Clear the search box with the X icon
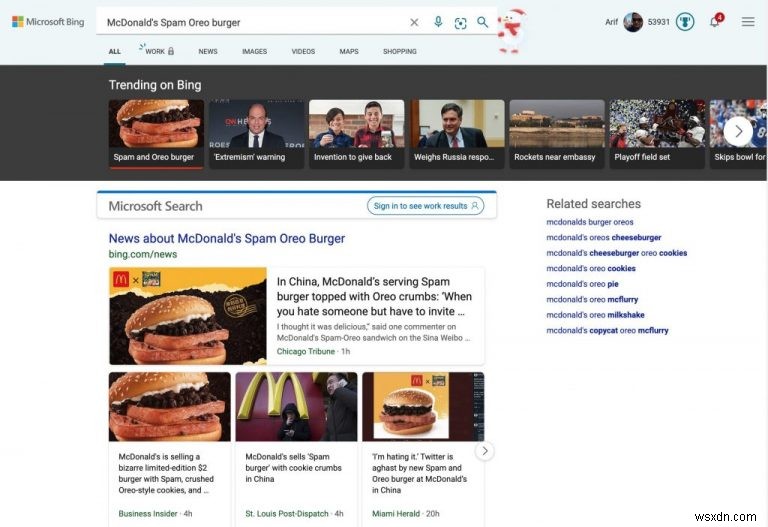This screenshot has height=527, width=768. (414, 23)
